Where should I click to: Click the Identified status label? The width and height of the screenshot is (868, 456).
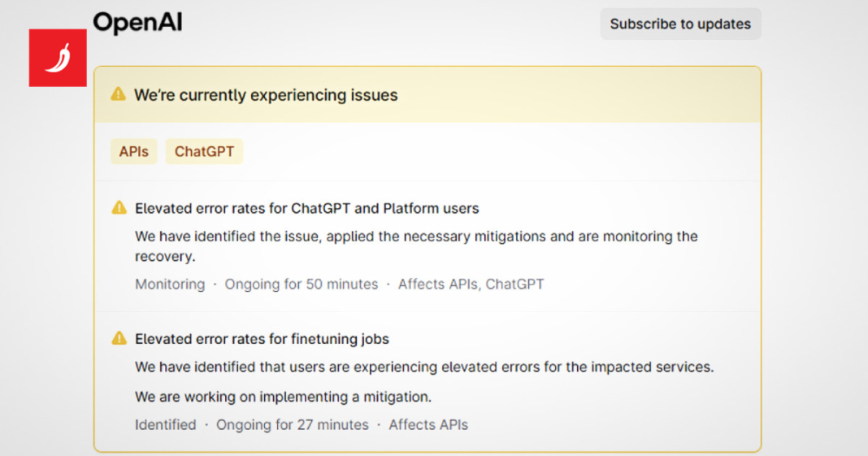coord(166,424)
